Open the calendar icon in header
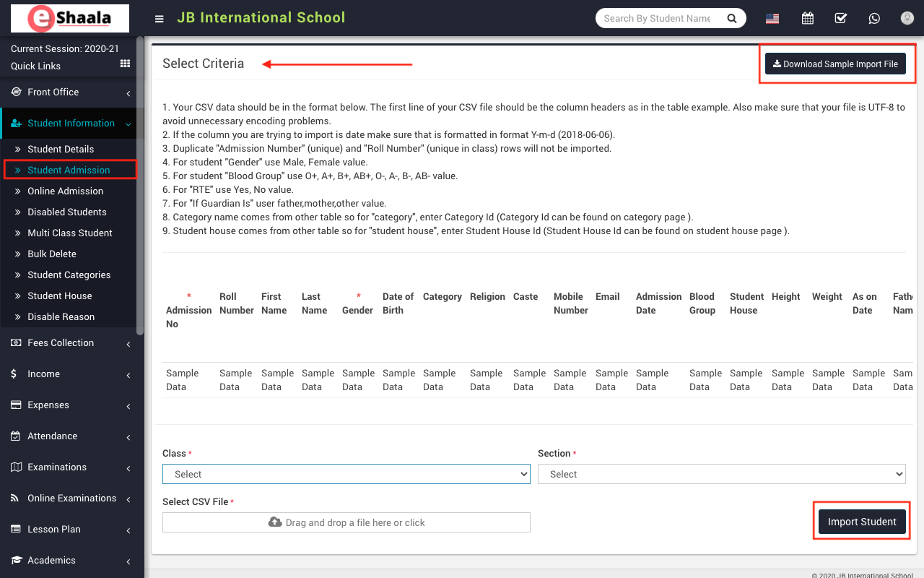Image resolution: width=924 pixels, height=578 pixels. 808,19
